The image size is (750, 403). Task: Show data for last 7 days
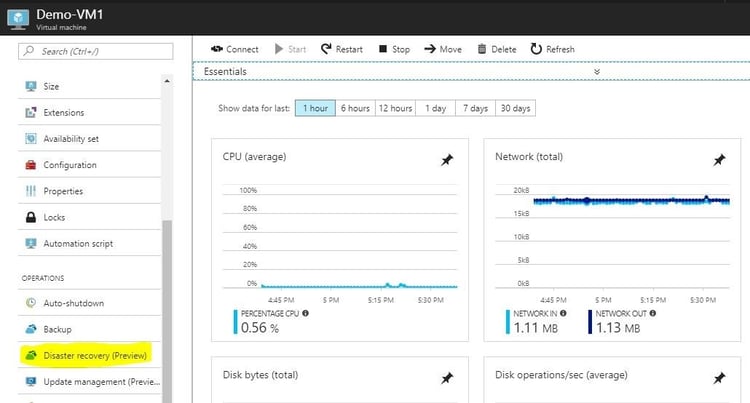coord(475,108)
